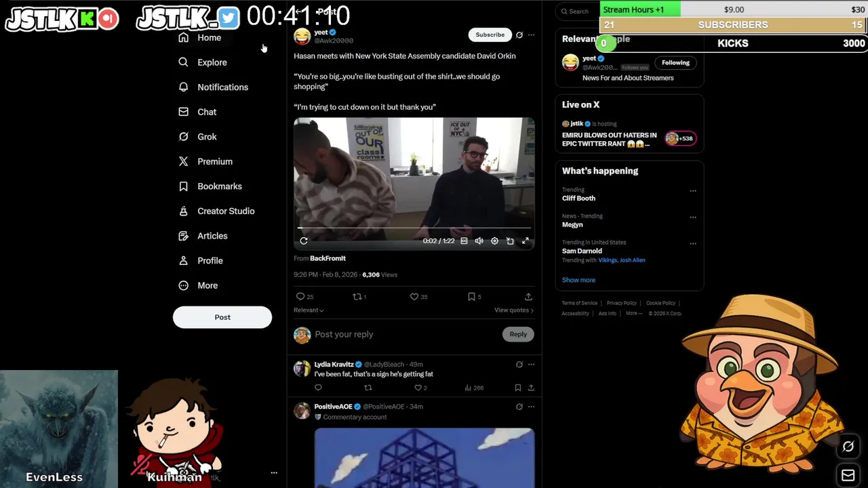Open the three-dot menu on PositiveAOE's reply
The image size is (868, 488).
[x=531, y=407]
